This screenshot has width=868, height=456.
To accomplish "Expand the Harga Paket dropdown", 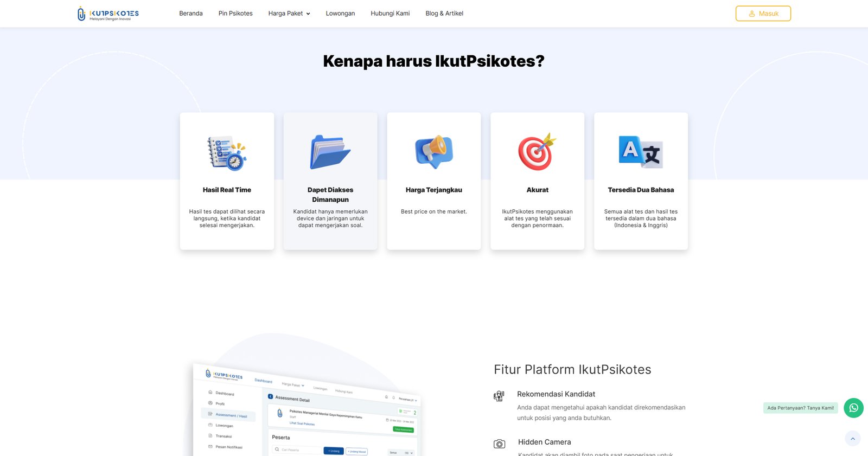I will click(x=289, y=14).
